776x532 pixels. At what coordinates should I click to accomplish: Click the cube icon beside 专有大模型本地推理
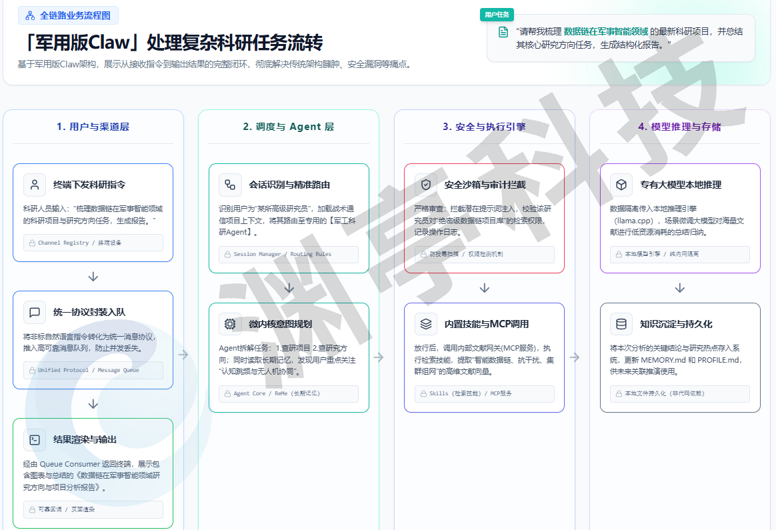pos(621,185)
